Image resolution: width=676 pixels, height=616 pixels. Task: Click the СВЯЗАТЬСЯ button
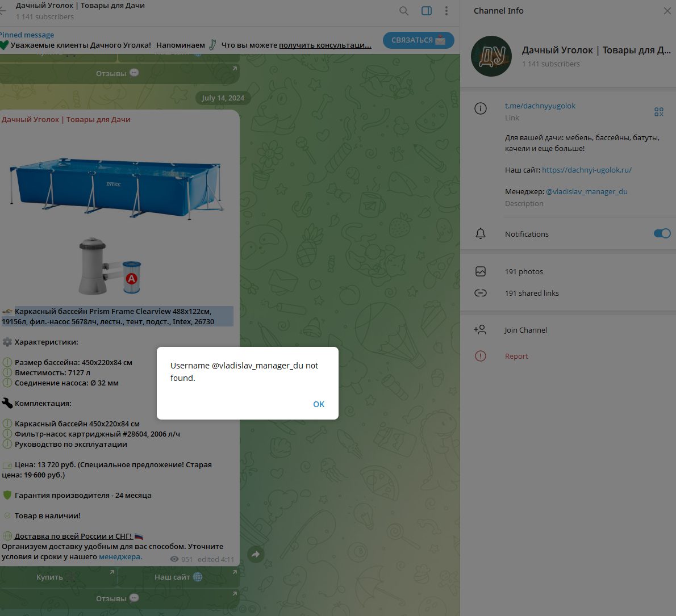(x=418, y=40)
